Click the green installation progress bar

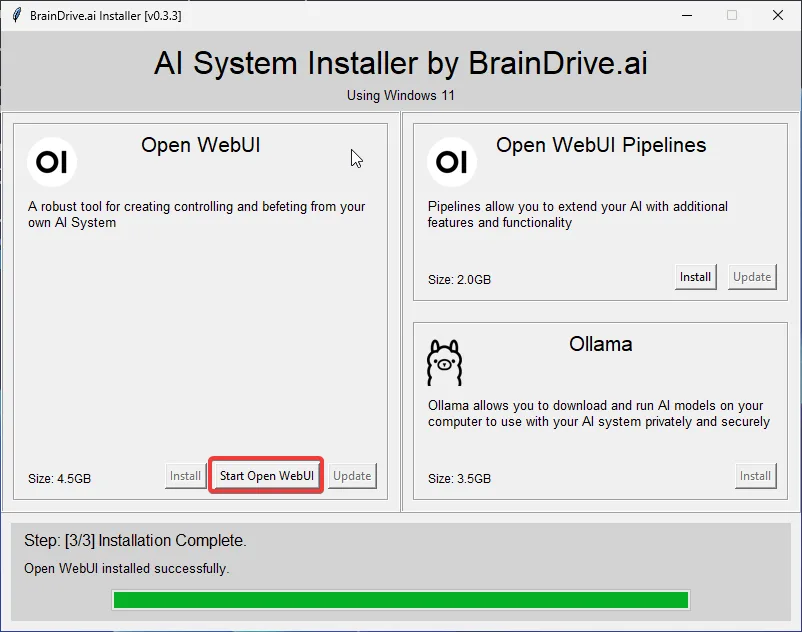coord(400,600)
